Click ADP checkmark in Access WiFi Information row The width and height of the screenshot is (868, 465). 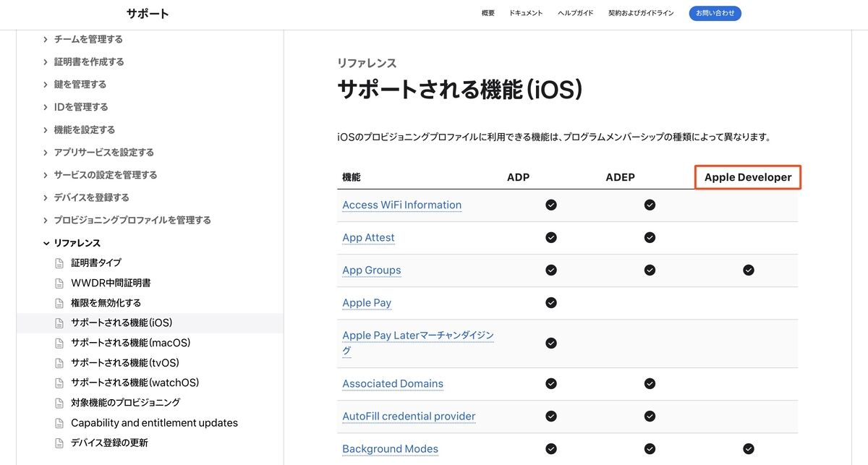click(x=551, y=205)
